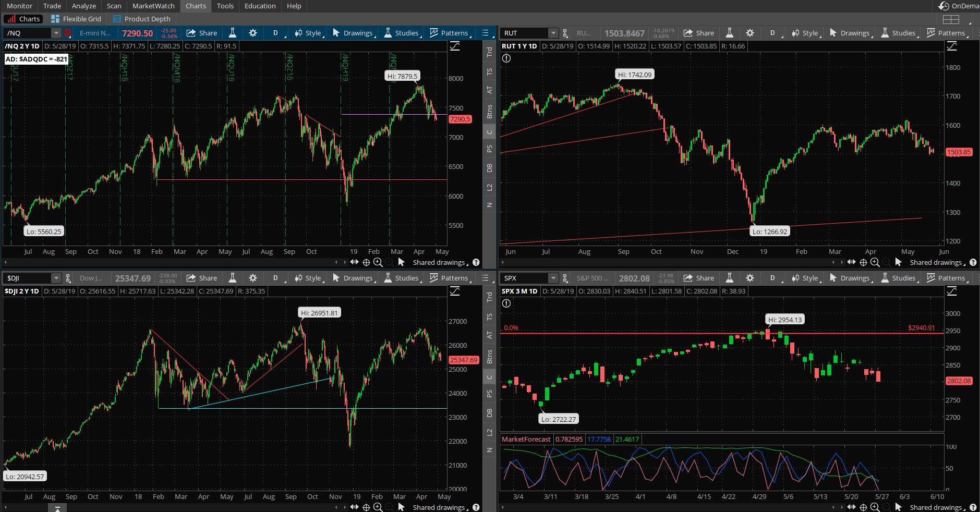This screenshot has height=512, width=980.
Task: Click Share button in RUT chart
Action: point(699,33)
